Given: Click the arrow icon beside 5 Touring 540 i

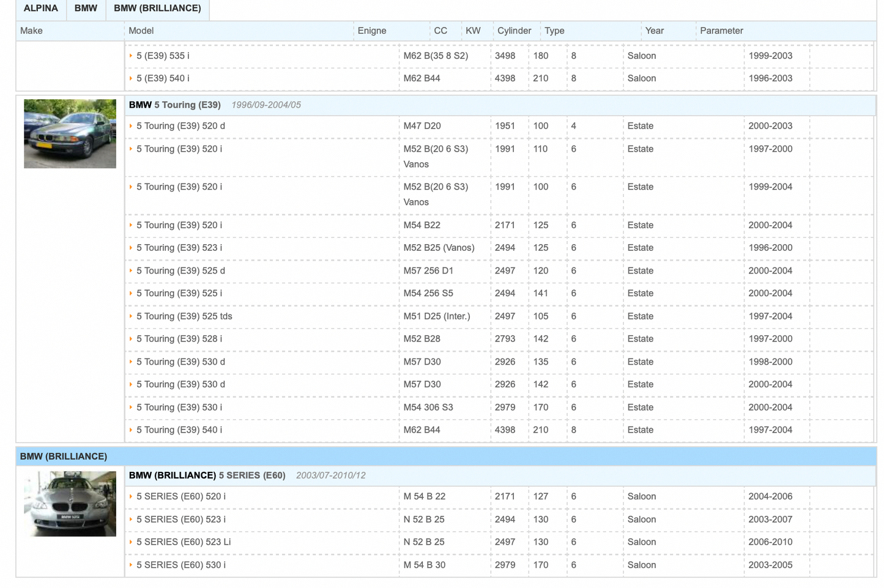Looking at the screenshot, I should tap(131, 430).
